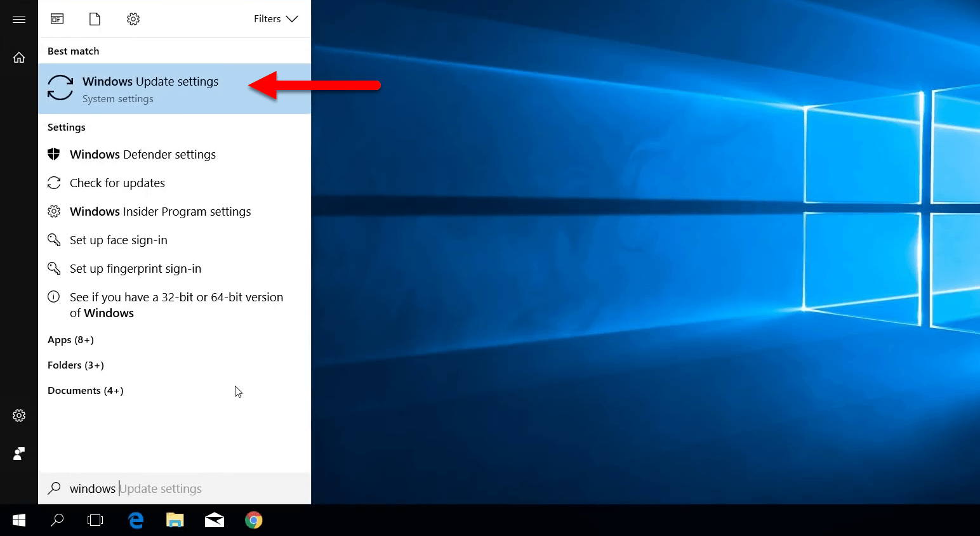
Task: Expand the Folders (3+) category
Action: point(76,365)
